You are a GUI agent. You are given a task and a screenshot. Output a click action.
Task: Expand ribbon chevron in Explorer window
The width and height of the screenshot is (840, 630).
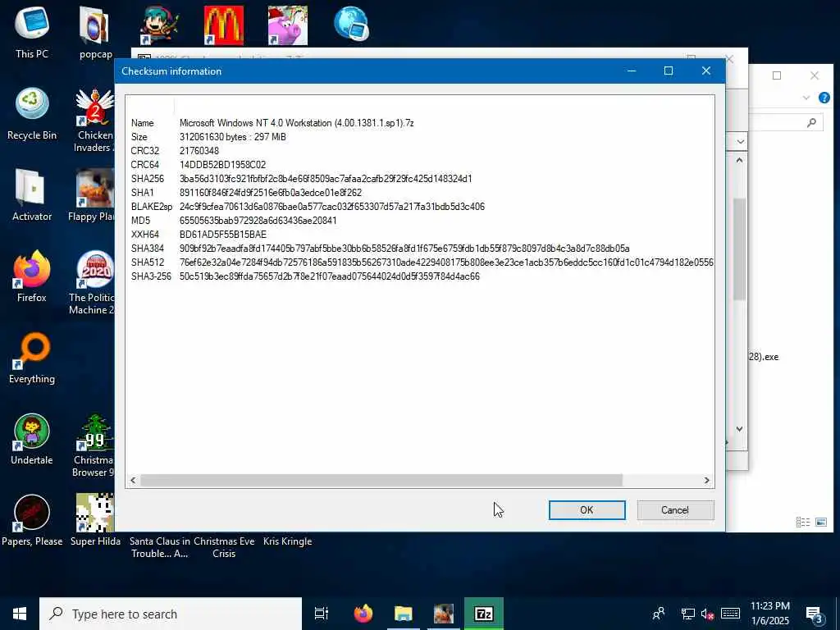pos(806,98)
